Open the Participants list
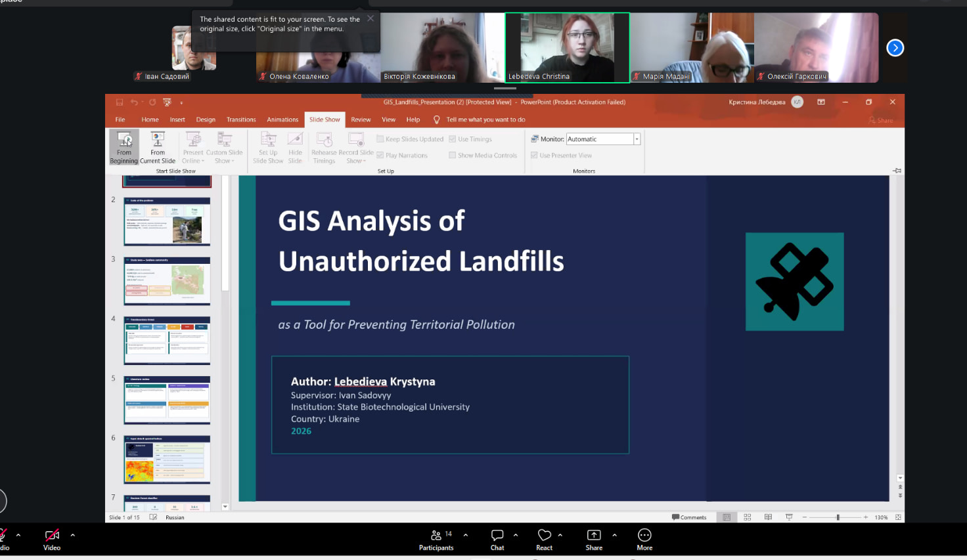Screen dimensions: 967x560 click(436, 539)
